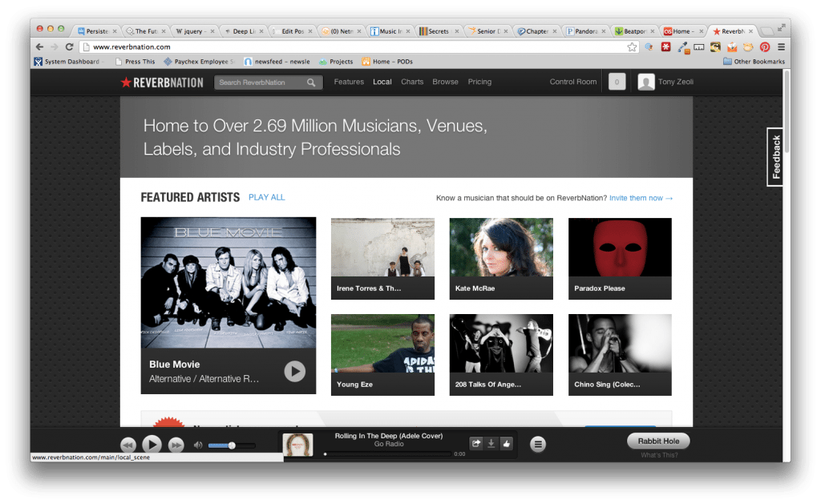
Task: Click the Rabbit Hole button
Action: (658, 442)
